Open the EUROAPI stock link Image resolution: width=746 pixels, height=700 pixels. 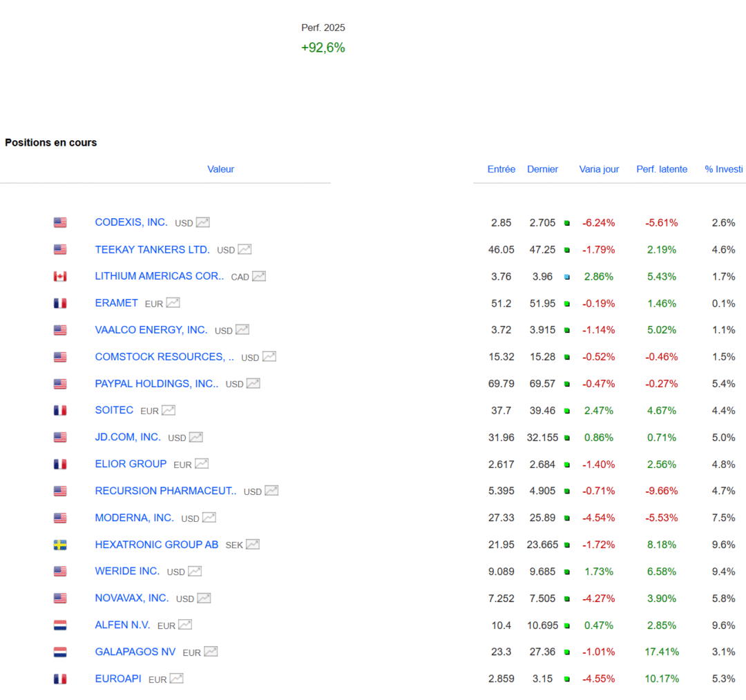(x=118, y=679)
